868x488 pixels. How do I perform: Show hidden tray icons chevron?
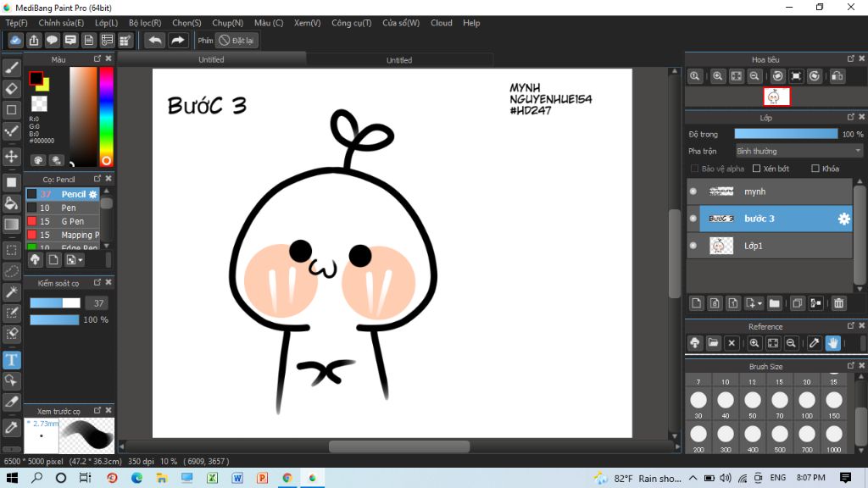point(693,478)
